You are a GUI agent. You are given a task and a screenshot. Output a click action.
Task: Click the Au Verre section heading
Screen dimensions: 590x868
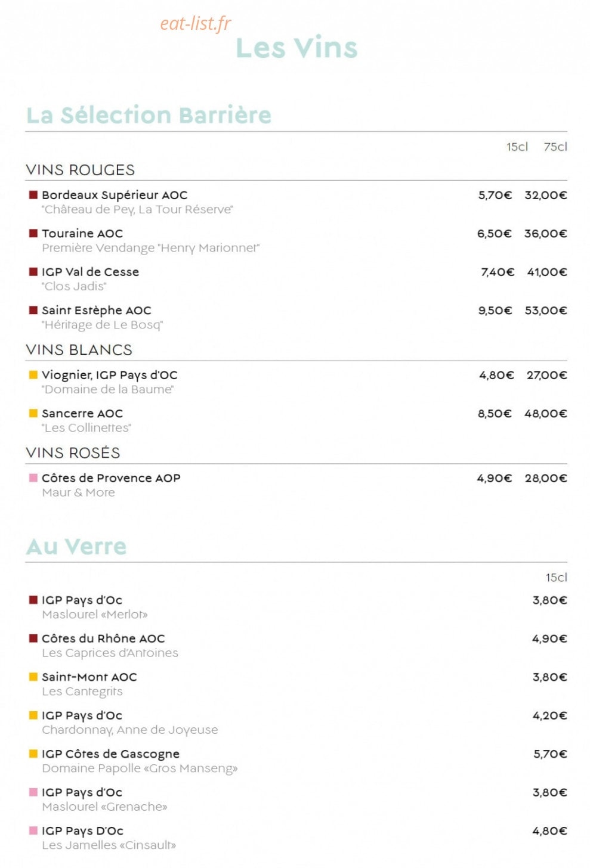(76, 546)
